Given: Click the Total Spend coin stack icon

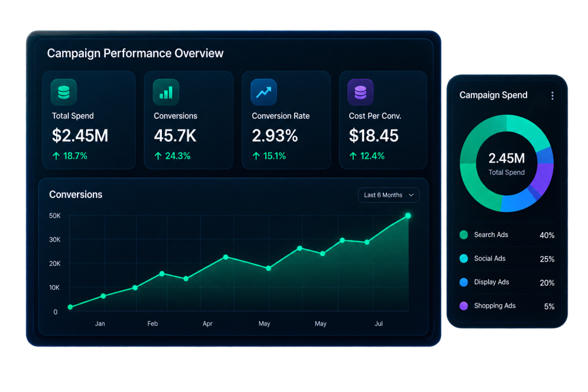Looking at the screenshot, I should tap(64, 92).
